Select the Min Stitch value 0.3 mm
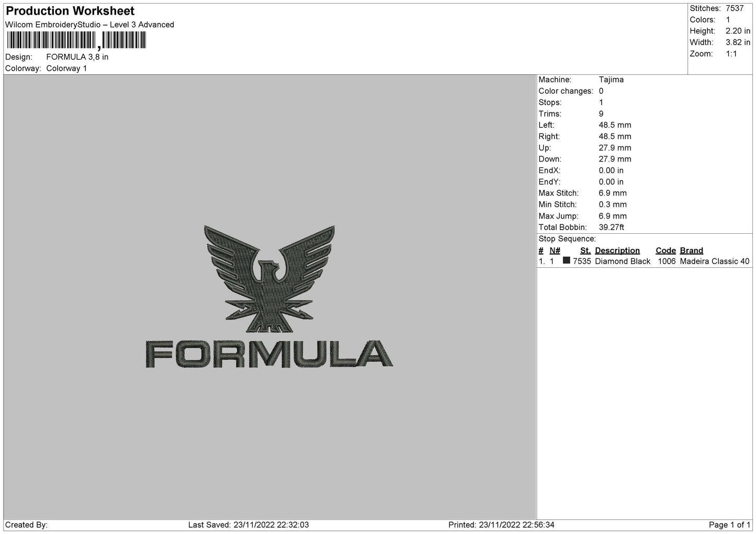Image resolution: width=756 pixels, height=534 pixels. click(613, 204)
